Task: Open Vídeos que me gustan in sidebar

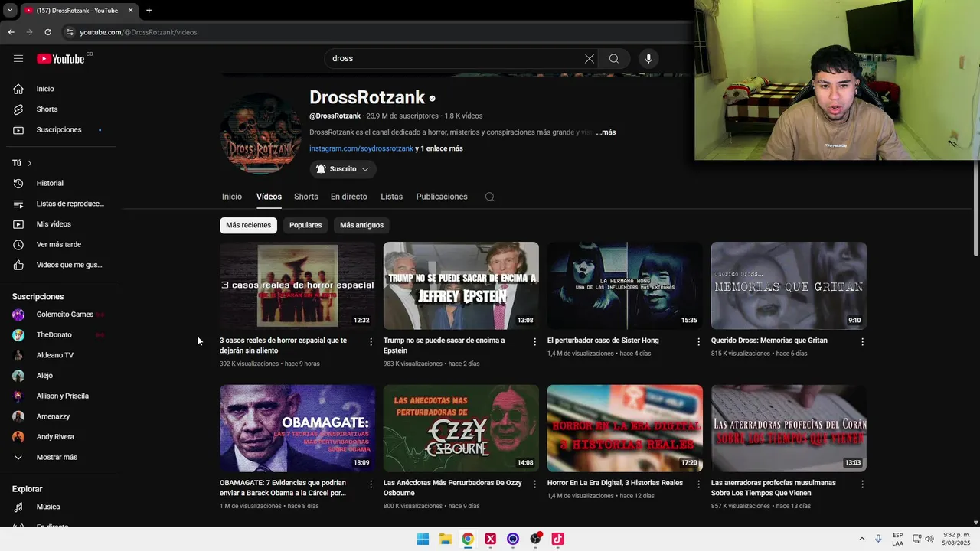Action: point(60,265)
